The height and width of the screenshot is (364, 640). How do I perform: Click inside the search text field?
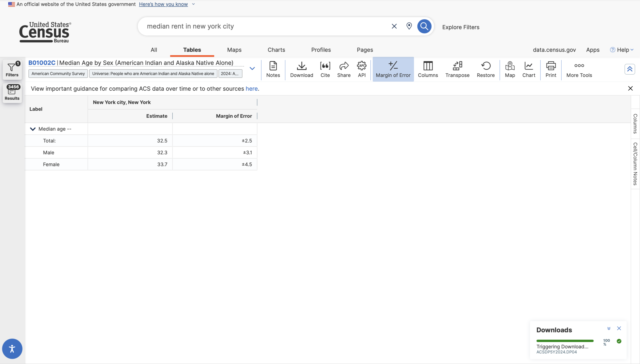[x=263, y=26]
